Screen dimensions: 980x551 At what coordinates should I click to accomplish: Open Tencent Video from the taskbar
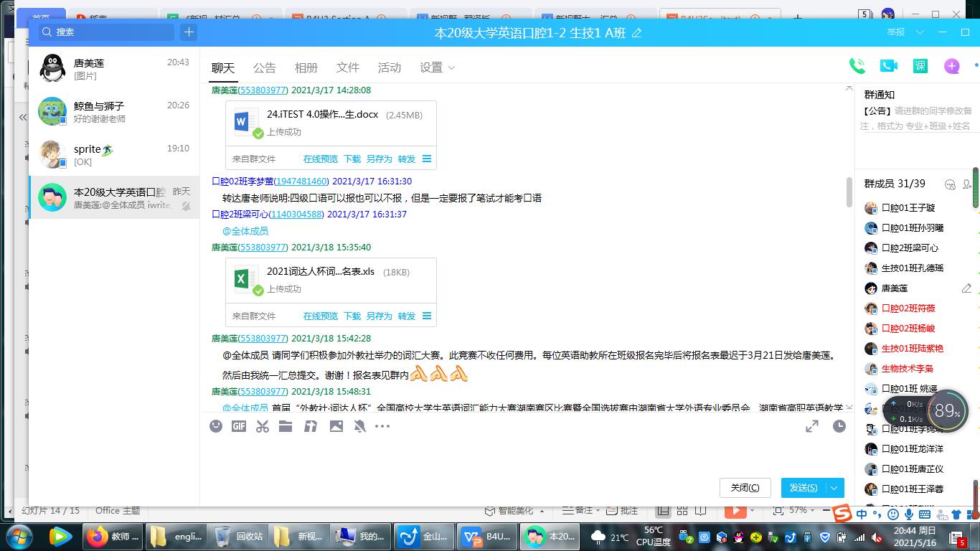click(x=60, y=536)
